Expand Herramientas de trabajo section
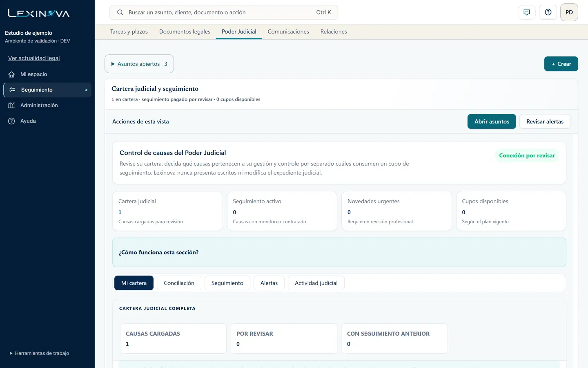Image resolution: width=588 pixels, height=368 pixels. point(39,353)
